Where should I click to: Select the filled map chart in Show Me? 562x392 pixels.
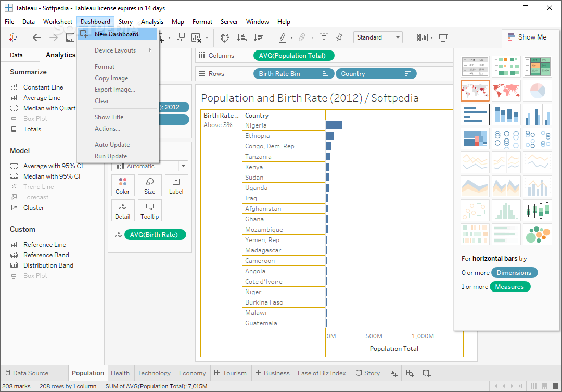click(x=506, y=91)
